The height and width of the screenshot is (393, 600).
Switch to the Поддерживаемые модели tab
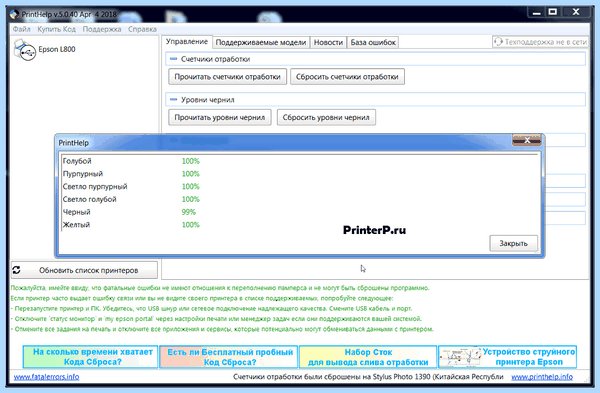(x=261, y=42)
